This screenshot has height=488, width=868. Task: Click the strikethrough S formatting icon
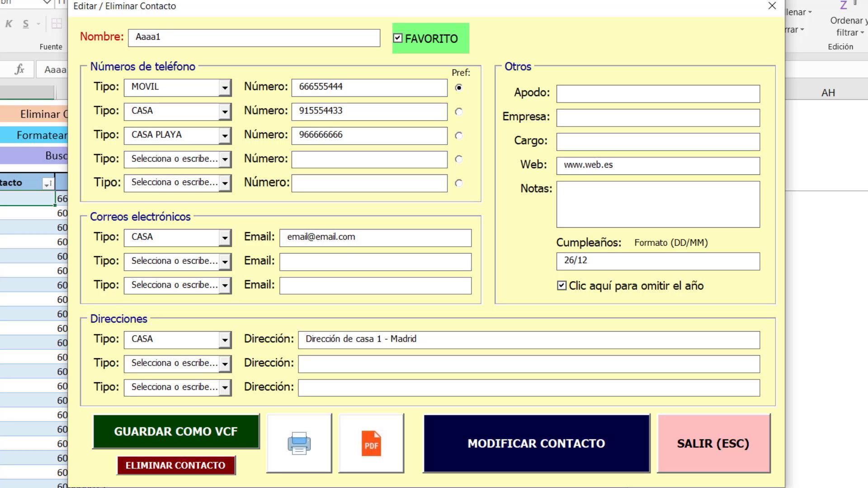26,24
